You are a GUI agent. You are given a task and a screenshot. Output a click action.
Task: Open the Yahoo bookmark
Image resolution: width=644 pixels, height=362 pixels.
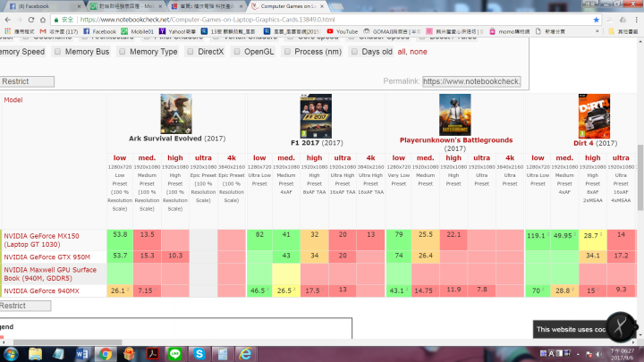click(177, 31)
